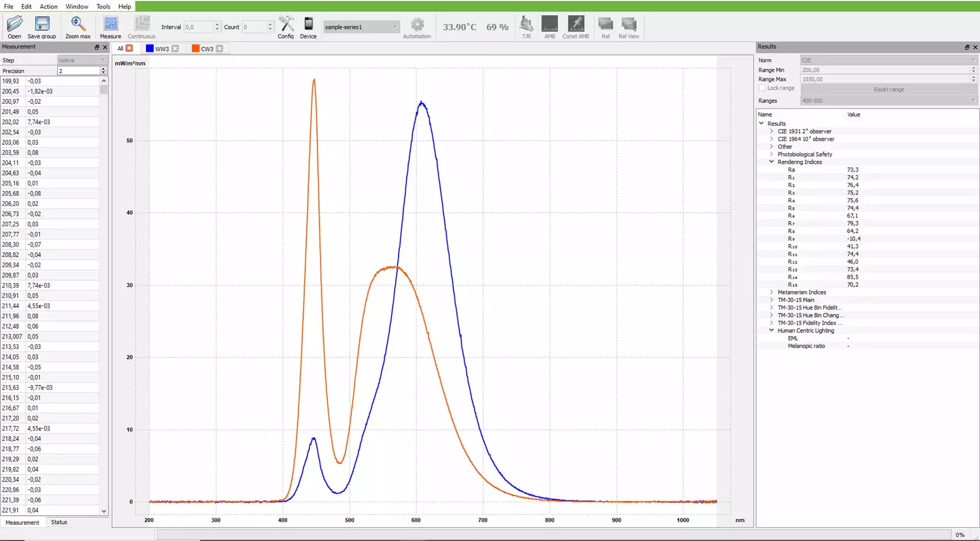Click the blue WW3 color swatch

(x=150, y=48)
